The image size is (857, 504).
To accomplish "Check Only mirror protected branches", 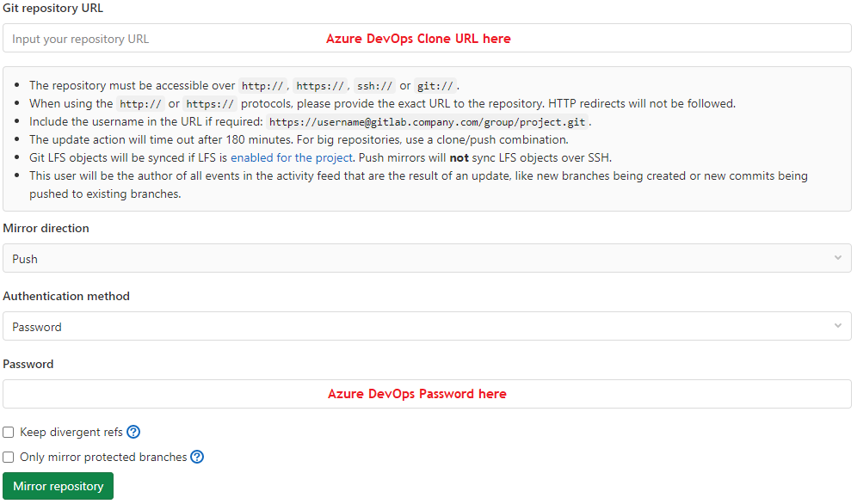I will pos(8,457).
